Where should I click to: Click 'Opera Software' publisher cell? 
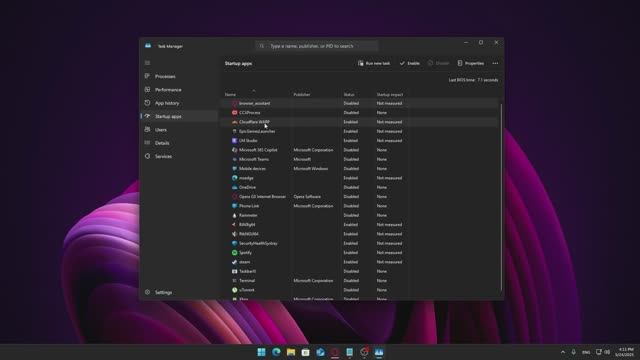tap(307, 197)
